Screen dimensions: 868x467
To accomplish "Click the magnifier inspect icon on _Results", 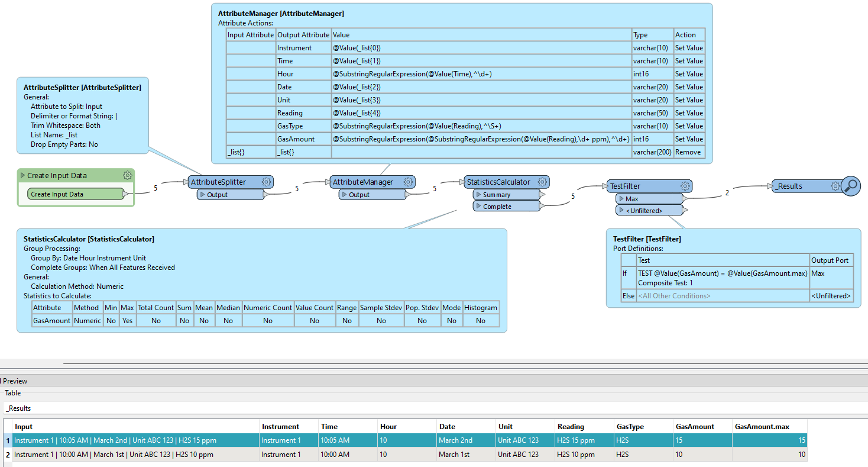I will 851,186.
